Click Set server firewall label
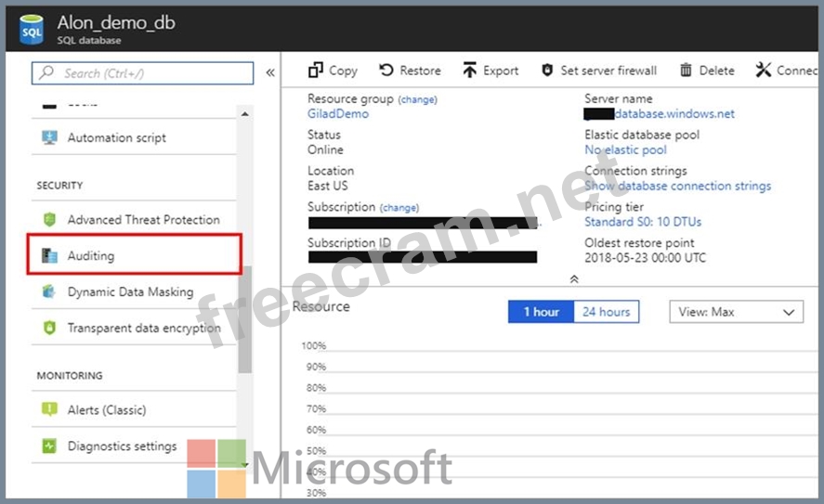The image size is (824, 504). 608,71
